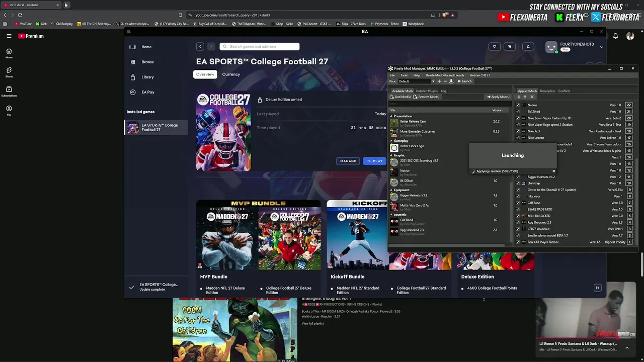Uncheck the Nike Lebron mod

pos(518,138)
